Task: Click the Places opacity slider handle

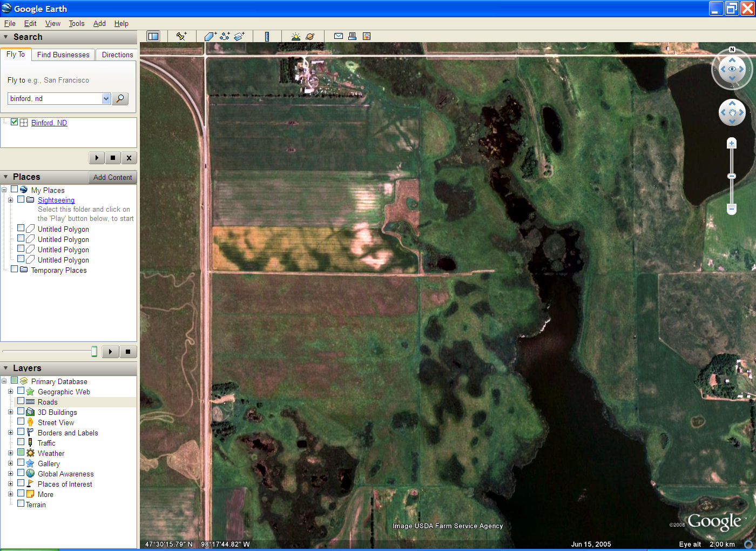Action: pyautogui.click(x=94, y=352)
